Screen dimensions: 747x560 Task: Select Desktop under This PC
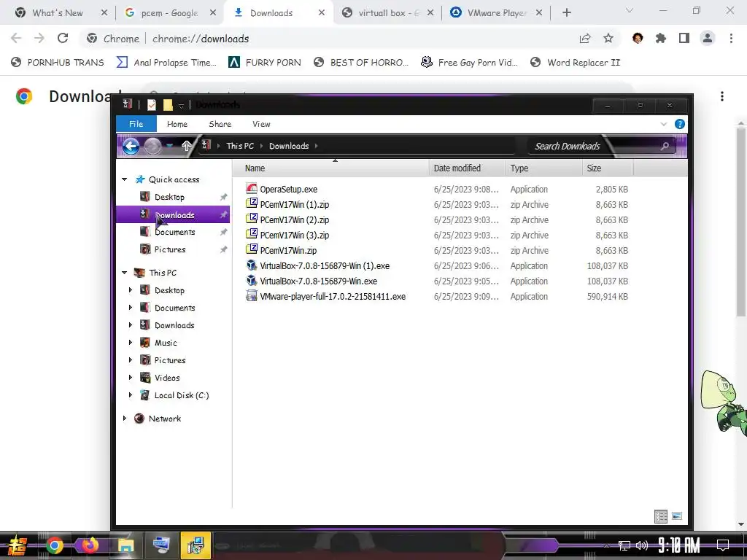pyautogui.click(x=169, y=290)
